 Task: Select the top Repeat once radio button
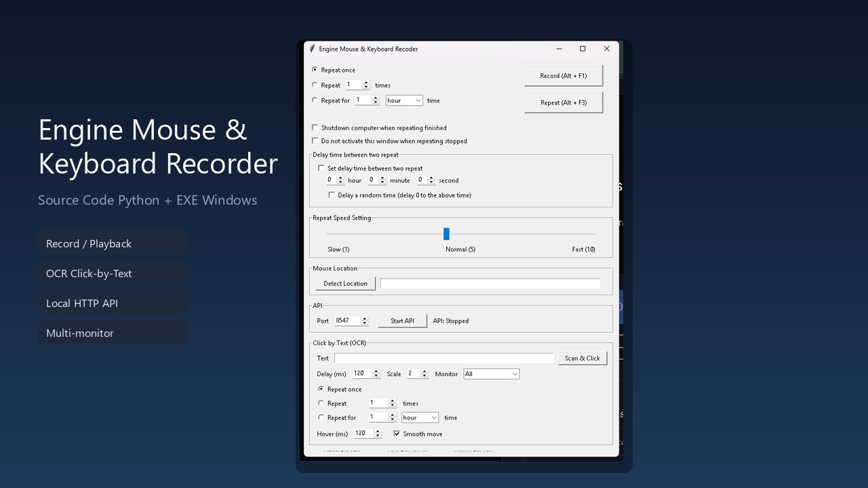tap(315, 70)
